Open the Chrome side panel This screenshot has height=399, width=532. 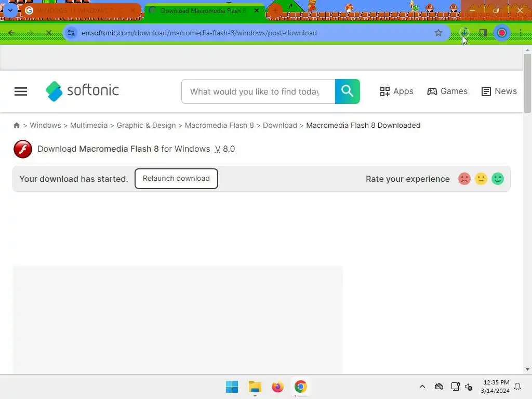tap(483, 33)
